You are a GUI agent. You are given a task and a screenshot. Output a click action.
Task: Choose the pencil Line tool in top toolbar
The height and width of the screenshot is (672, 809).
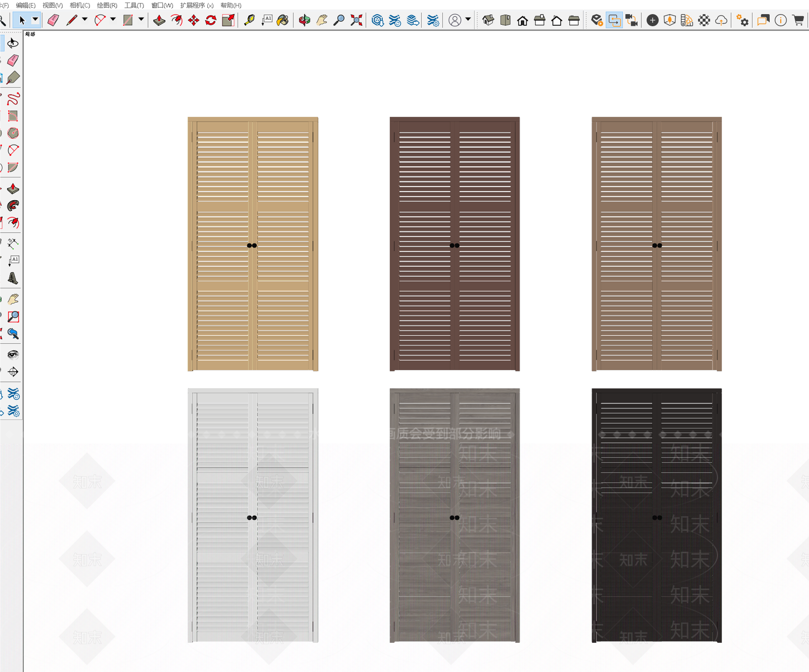click(72, 20)
